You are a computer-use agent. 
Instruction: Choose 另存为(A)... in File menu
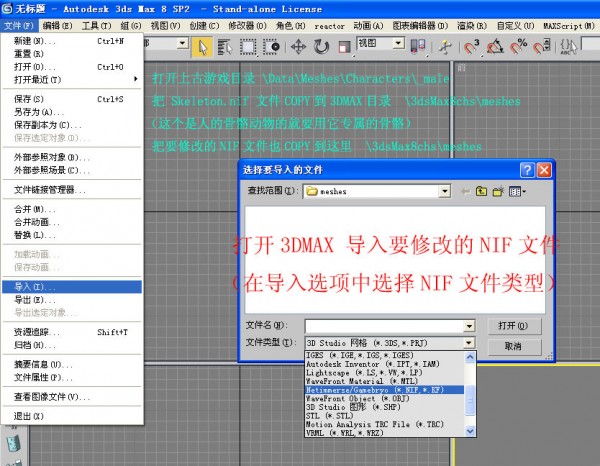click(x=72, y=112)
